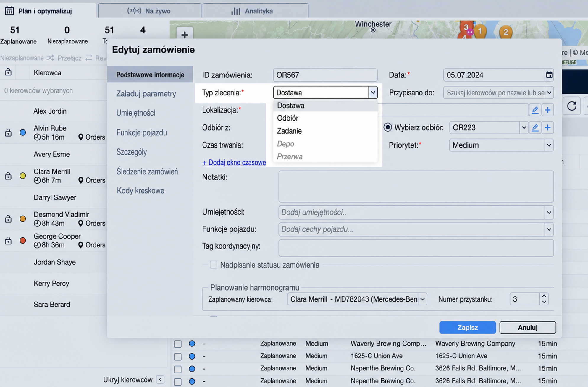Edit pickup OR223 with pencil icon
The height and width of the screenshot is (387, 588).
tap(535, 127)
